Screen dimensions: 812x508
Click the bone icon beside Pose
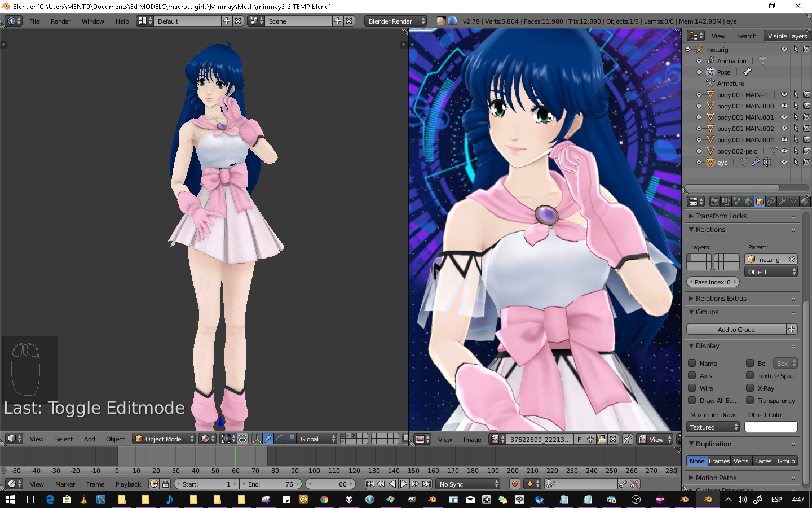[x=747, y=72]
